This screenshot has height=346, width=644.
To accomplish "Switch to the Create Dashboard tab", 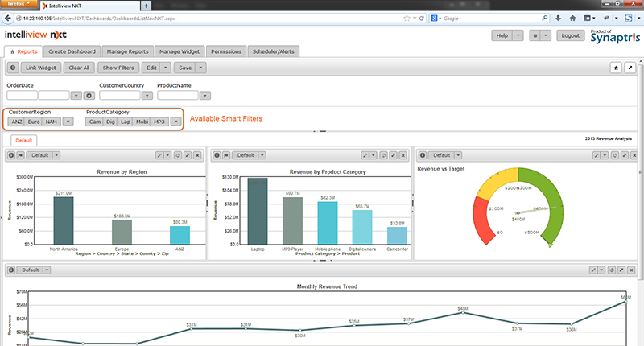I will click(x=72, y=51).
